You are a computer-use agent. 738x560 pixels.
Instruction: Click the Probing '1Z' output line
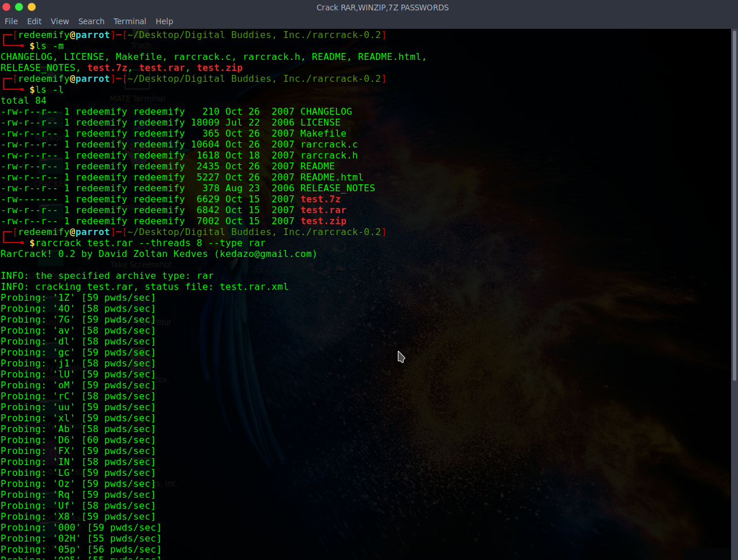78,298
